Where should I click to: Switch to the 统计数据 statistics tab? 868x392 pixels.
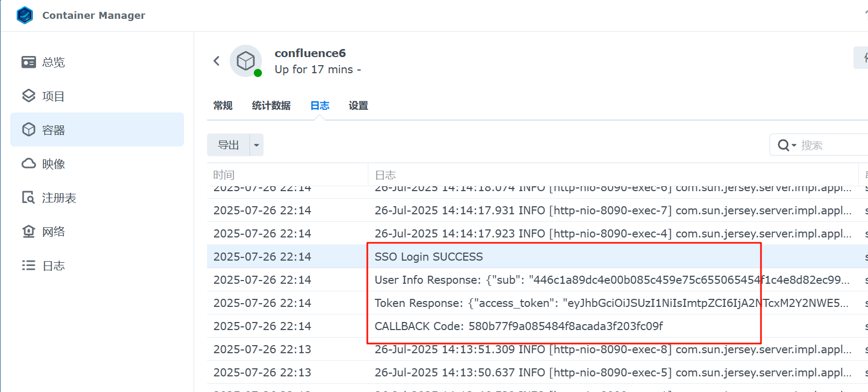click(x=272, y=106)
